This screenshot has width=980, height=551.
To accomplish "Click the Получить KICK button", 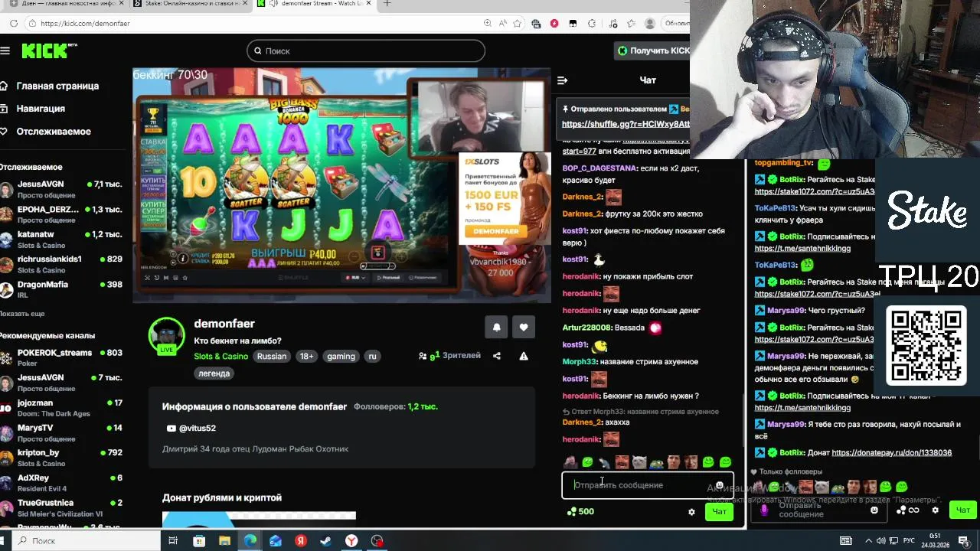I will [653, 51].
